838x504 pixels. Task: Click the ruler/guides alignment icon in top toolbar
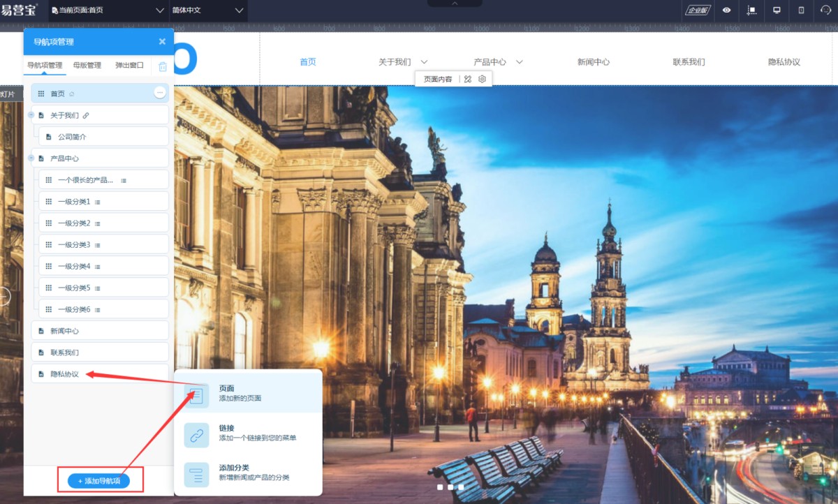coord(751,10)
